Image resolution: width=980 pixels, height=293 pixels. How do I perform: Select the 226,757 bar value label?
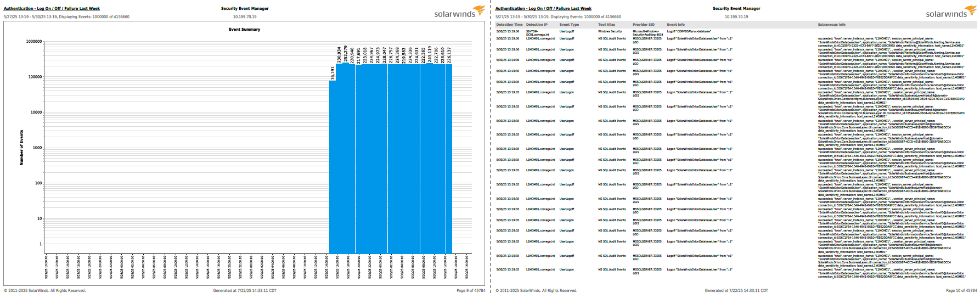click(391, 55)
